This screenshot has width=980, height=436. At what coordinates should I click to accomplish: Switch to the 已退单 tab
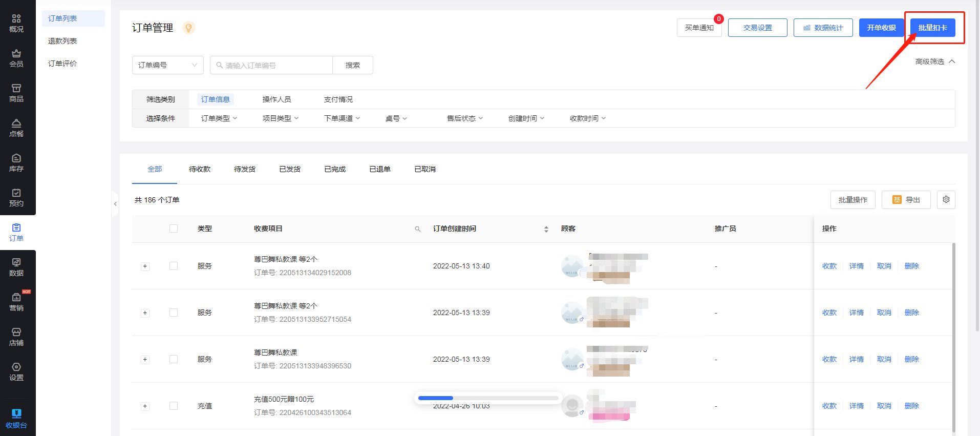coord(380,169)
